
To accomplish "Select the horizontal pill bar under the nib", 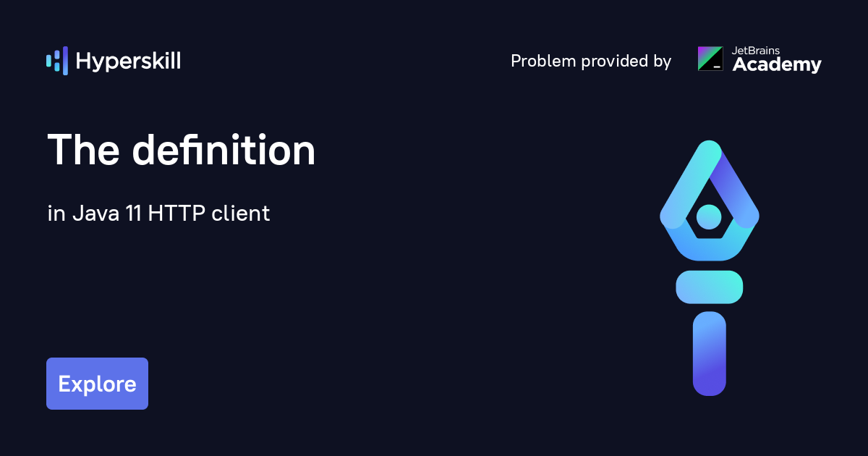I will coord(709,287).
